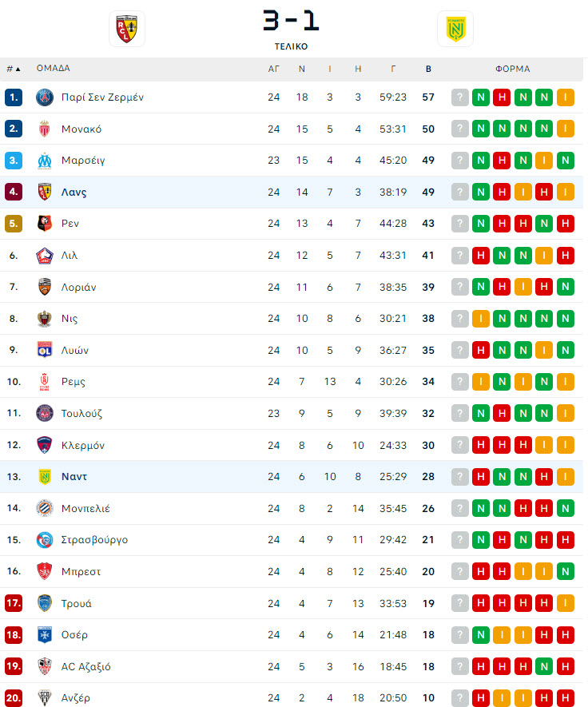The height and width of the screenshot is (707, 588).
Task: Sort by the ΑΓ matches played header
Action: click(x=274, y=69)
